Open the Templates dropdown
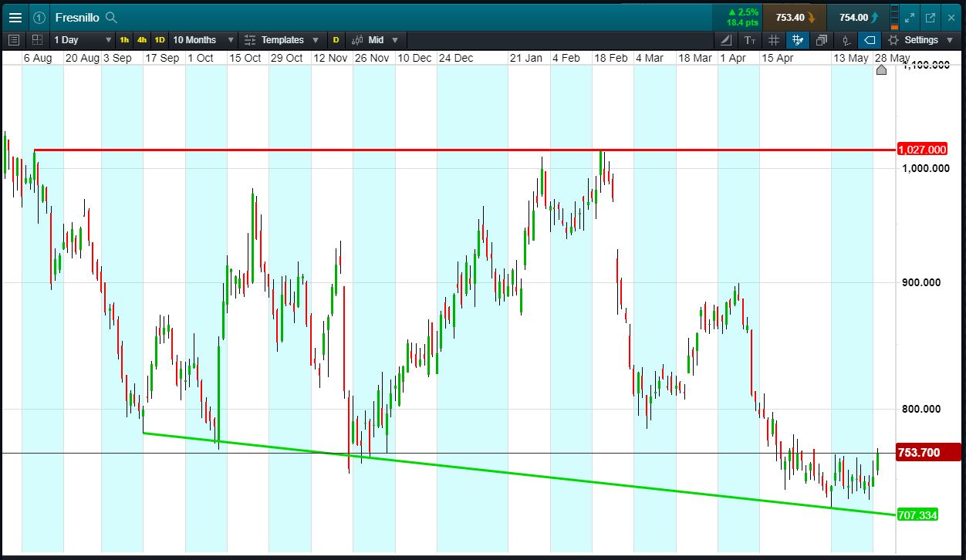This screenshot has height=560, width=966. (282, 40)
